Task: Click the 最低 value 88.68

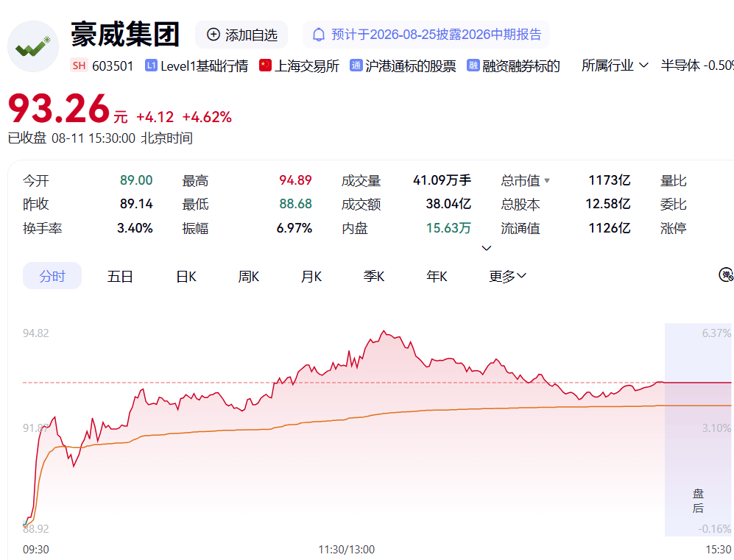Action: 295,204
